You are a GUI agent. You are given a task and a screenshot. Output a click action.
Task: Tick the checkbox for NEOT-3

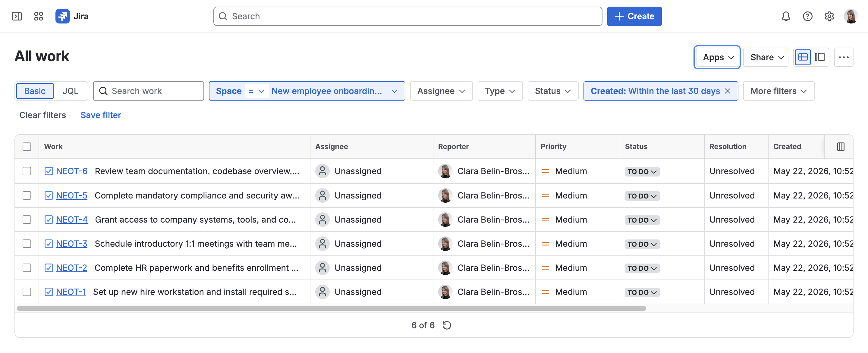tap(27, 244)
